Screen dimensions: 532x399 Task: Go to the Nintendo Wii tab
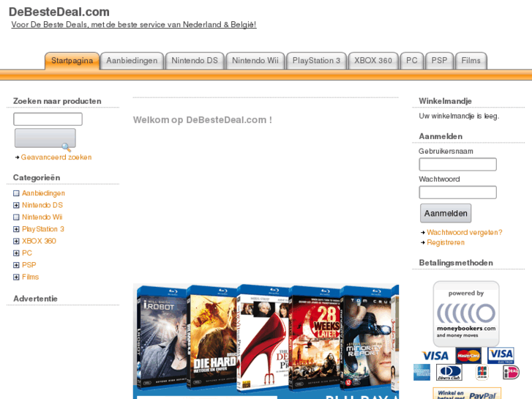[x=255, y=61]
